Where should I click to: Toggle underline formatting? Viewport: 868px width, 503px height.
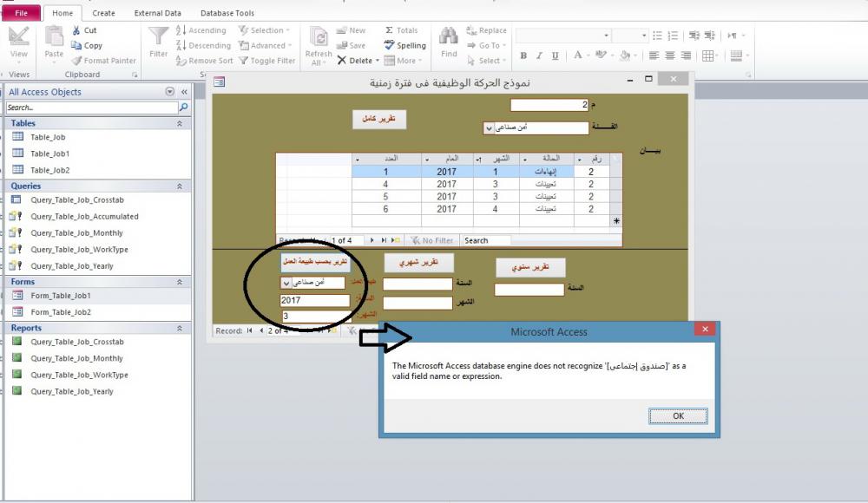click(555, 56)
